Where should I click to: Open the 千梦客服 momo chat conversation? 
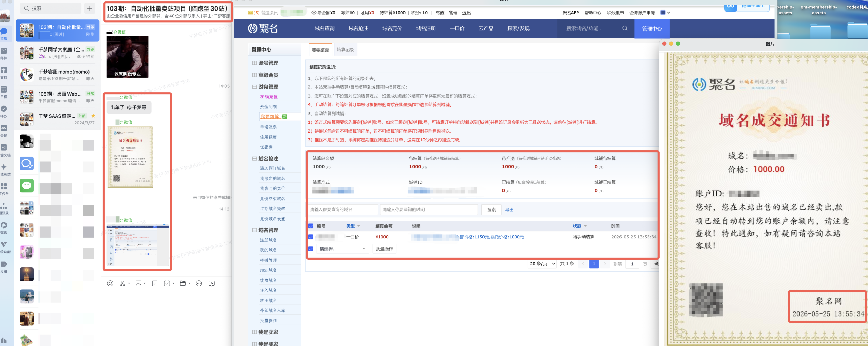(x=57, y=75)
